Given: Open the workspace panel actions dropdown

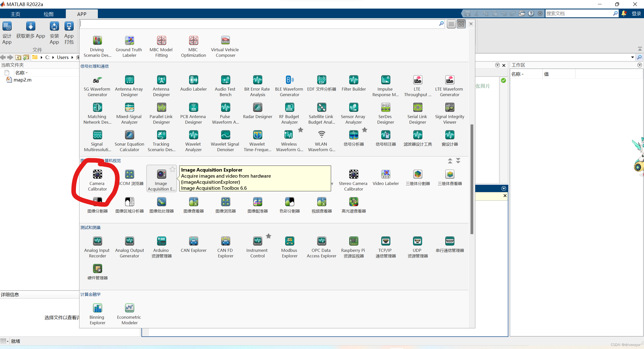Looking at the screenshot, I should [639, 65].
